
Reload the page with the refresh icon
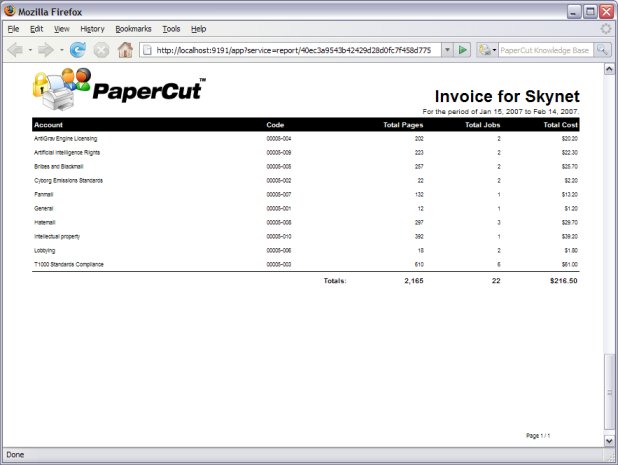(x=78, y=50)
